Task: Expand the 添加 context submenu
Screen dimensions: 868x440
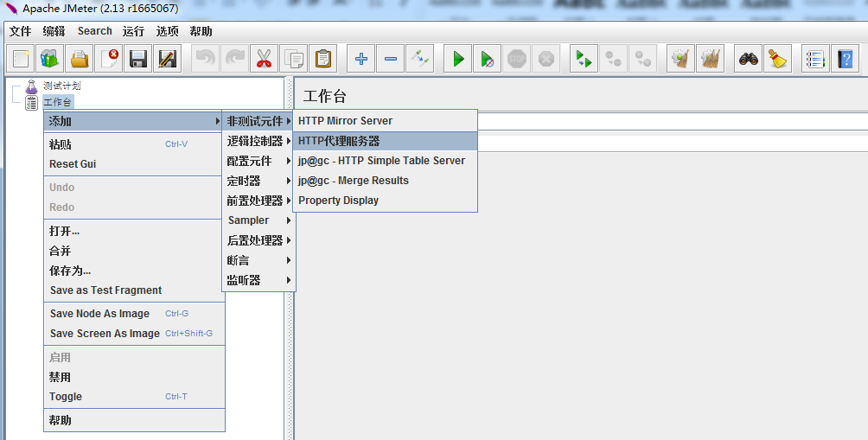Action: [134, 121]
